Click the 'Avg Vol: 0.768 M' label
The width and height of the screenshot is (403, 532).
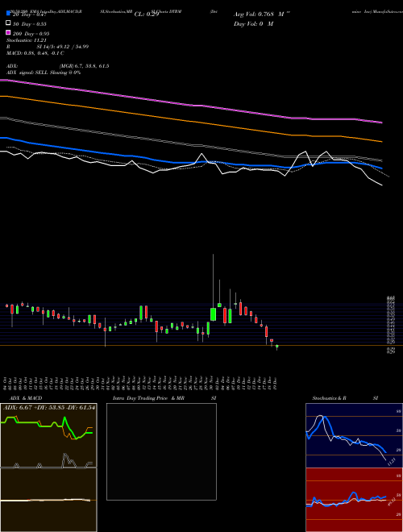(x=260, y=15)
